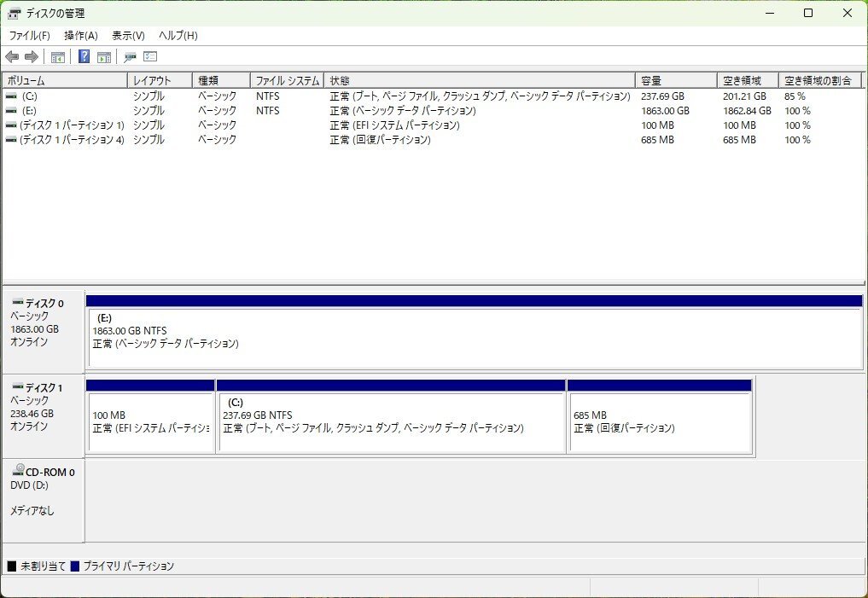Click the Back arrow toolbar icon
The height and width of the screenshot is (598, 868).
click(x=12, y=56)
